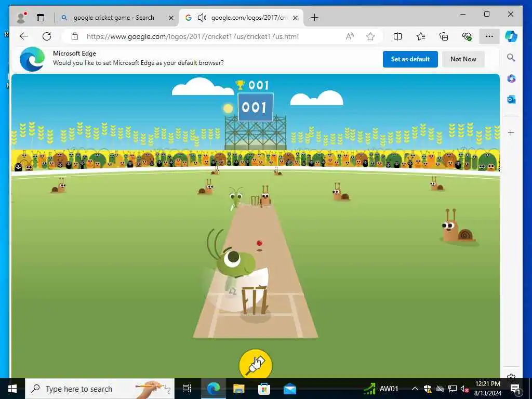Open Microsoft Store from taskbar
The image size is (532, 399).
264,389
